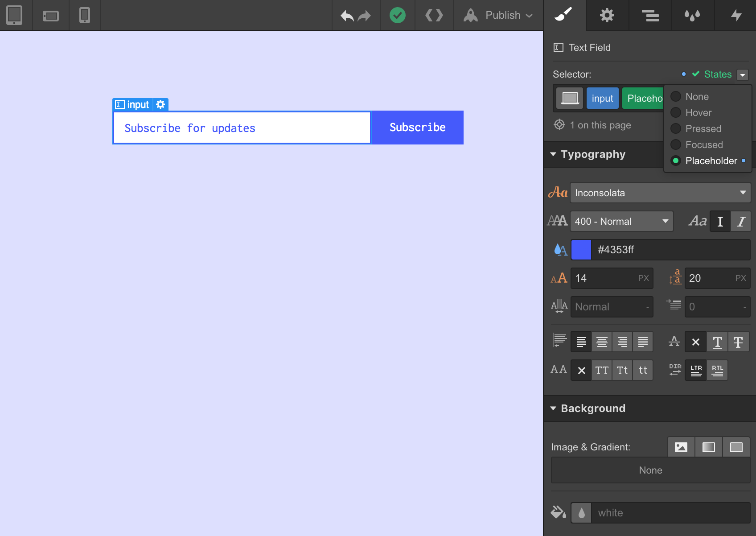Screen dimensions: 756x536
Task: Open the Style panel paintbrush
Action: (564, 15)
